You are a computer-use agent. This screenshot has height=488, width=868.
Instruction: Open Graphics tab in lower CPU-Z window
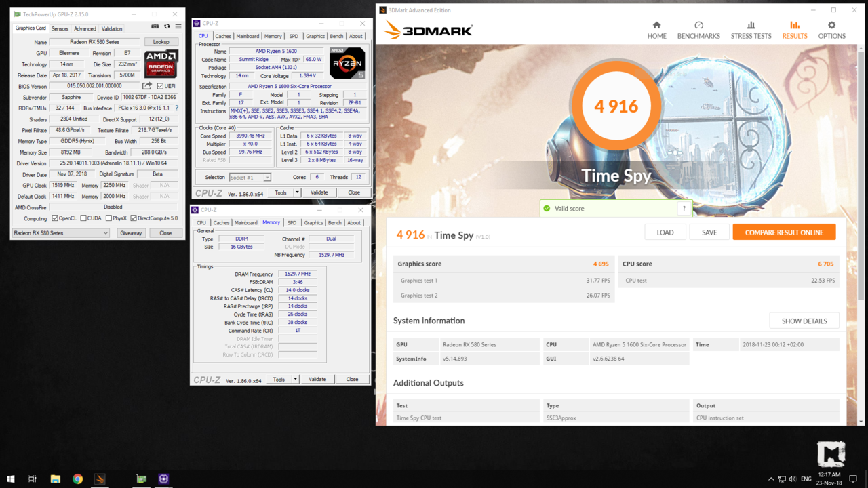[x=313, y=222]
